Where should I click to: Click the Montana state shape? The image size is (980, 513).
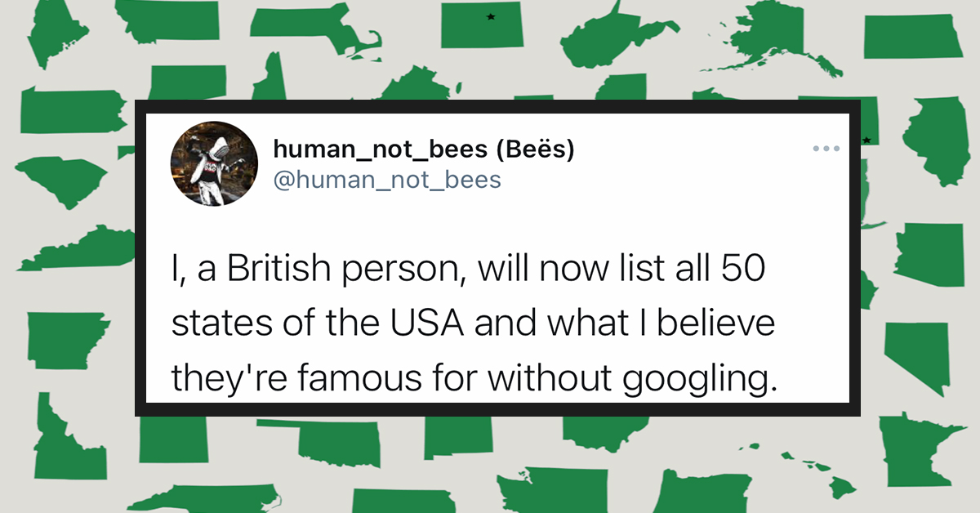[170, 20]
